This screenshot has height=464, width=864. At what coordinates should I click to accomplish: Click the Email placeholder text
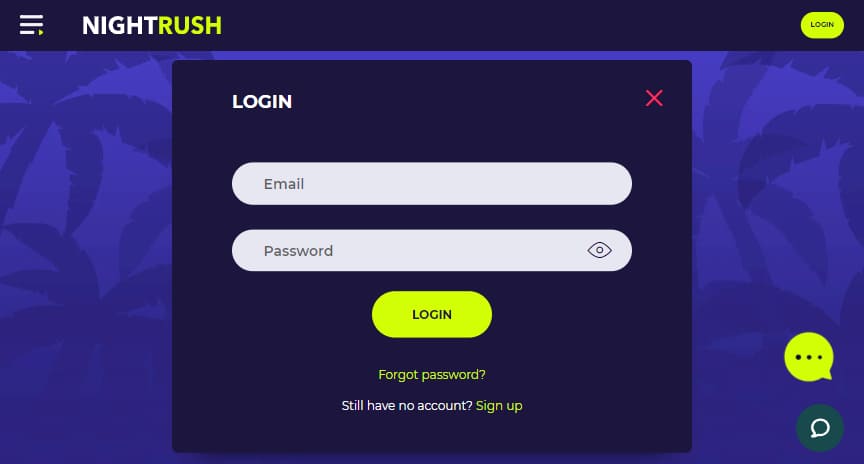point(284,184)
